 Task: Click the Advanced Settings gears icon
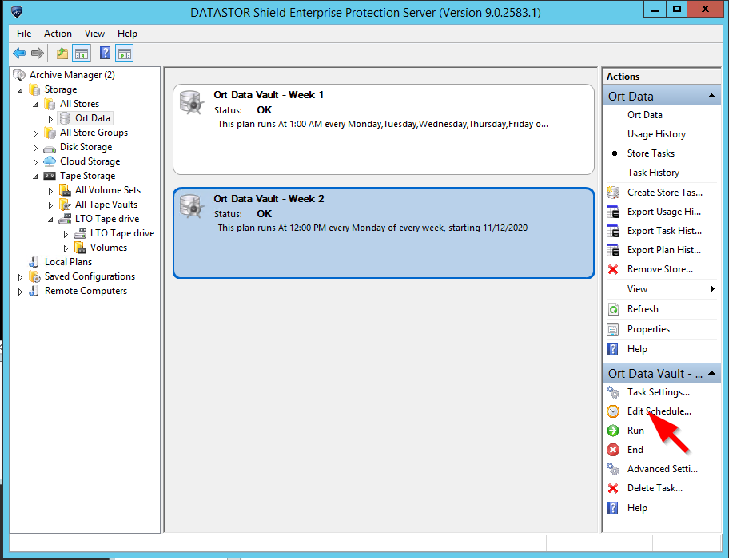tap(613, 469)
